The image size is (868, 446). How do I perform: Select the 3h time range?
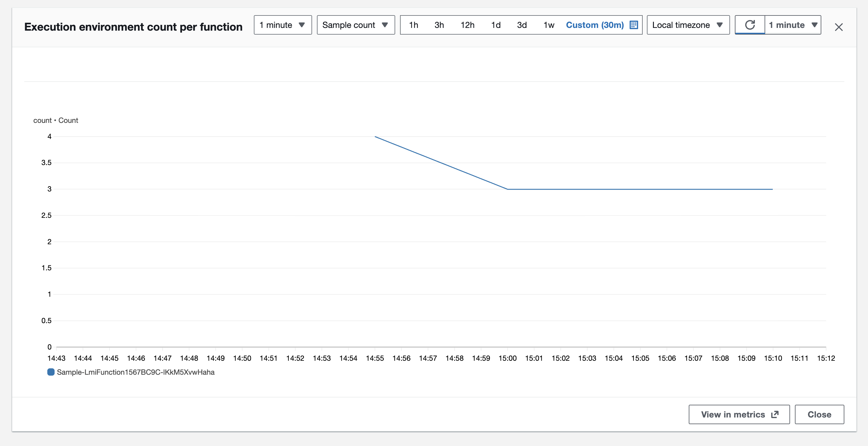click(439, 25)
